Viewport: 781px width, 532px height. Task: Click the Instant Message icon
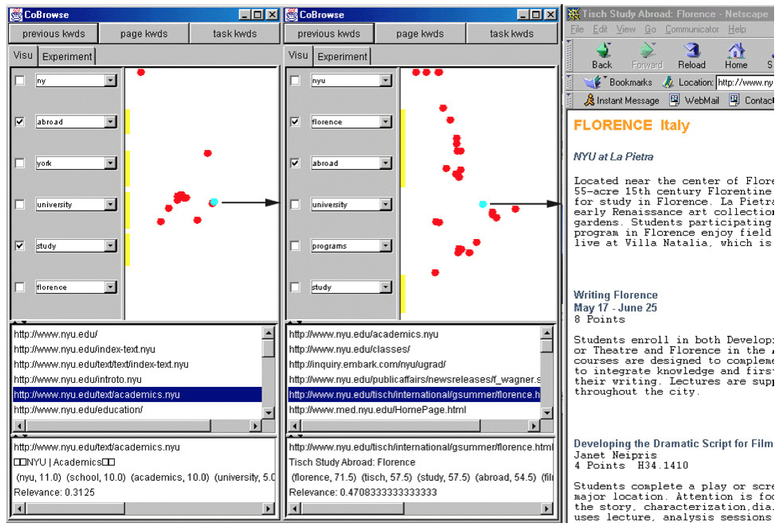tap(589, 101)
